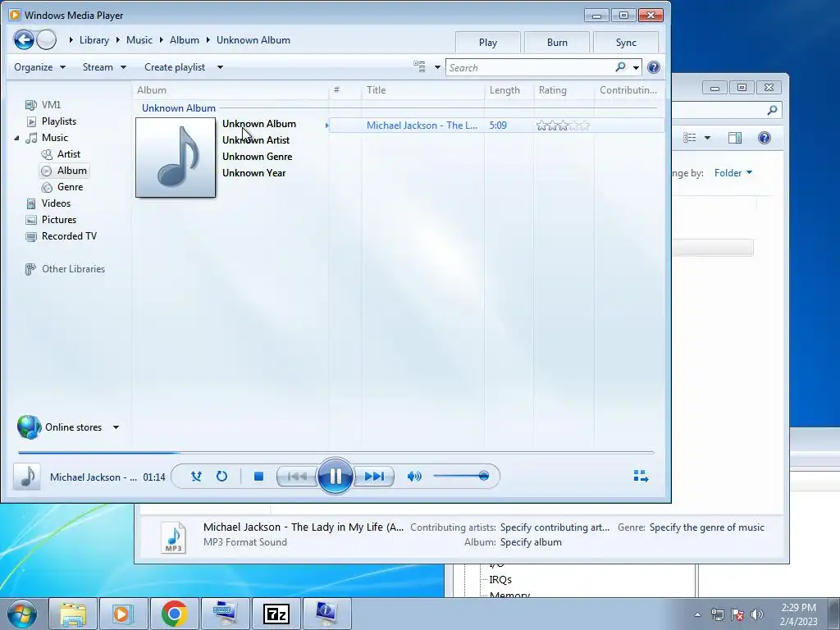This screenshot has width=840, height=630.
Task: Mute the volume speaker icon
Action: tap(414, 477)
